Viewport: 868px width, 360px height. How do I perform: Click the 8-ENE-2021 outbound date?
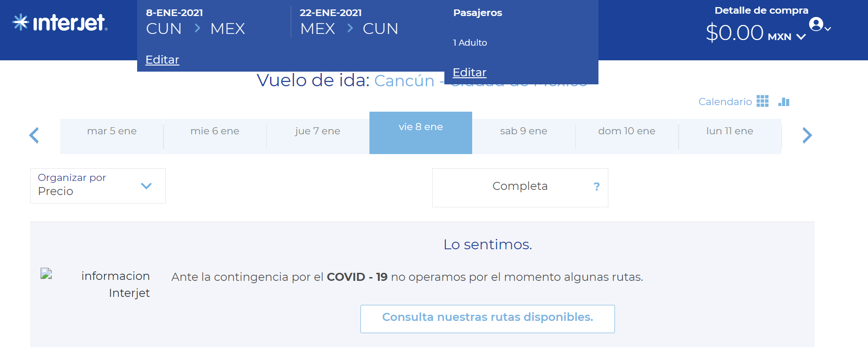pos(174,13)
